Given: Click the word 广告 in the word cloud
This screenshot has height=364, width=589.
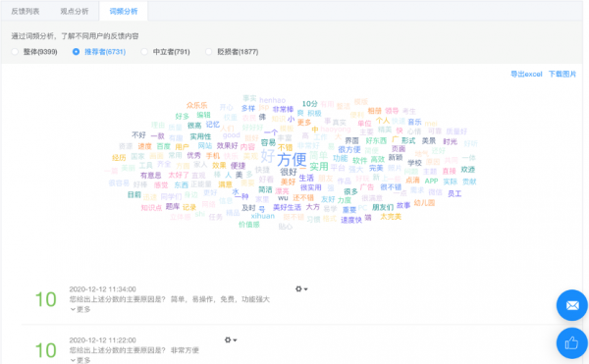Looking at the screenshot, I should (367, 186).
